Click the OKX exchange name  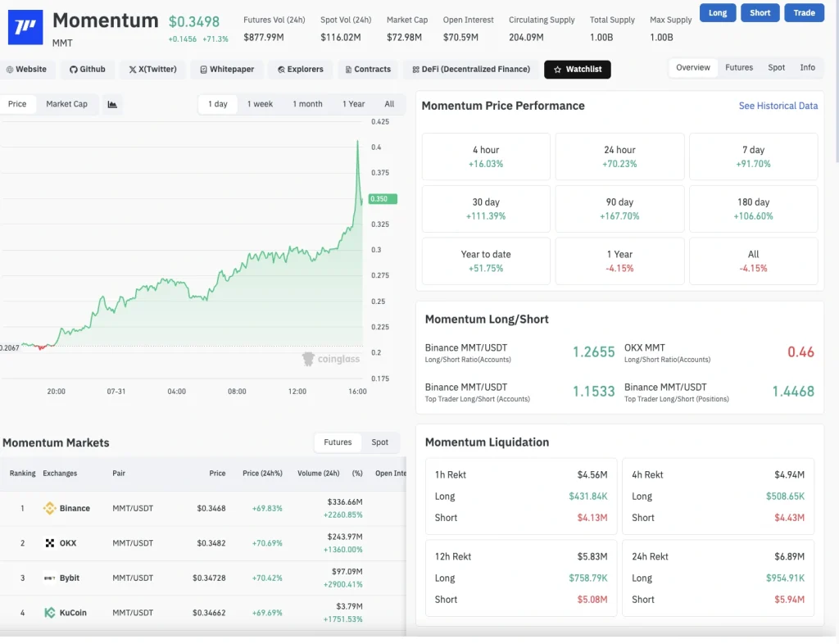68,543
